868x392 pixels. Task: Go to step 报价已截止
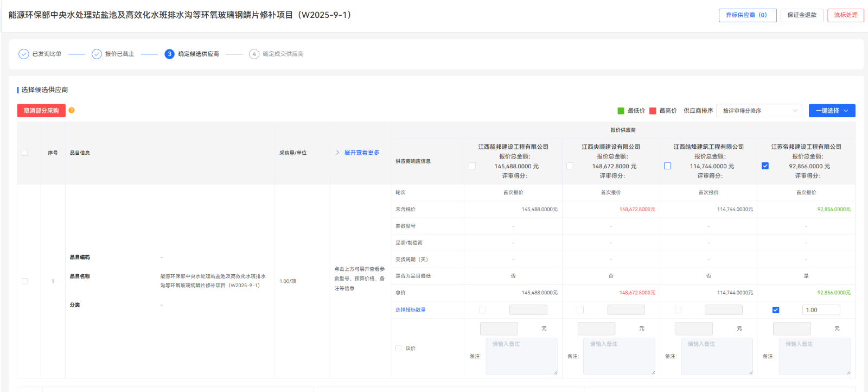(119, 54)
